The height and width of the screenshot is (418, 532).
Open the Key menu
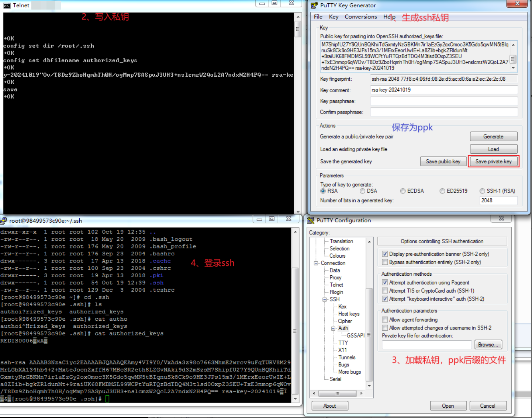tap(334, 17)
